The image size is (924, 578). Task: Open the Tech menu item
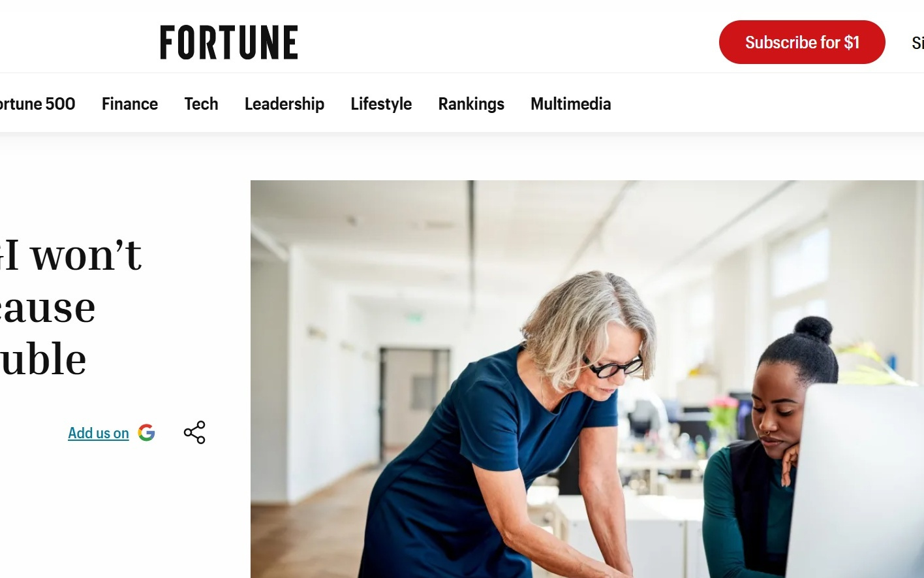pyautogui.click(x=201, y=104)
